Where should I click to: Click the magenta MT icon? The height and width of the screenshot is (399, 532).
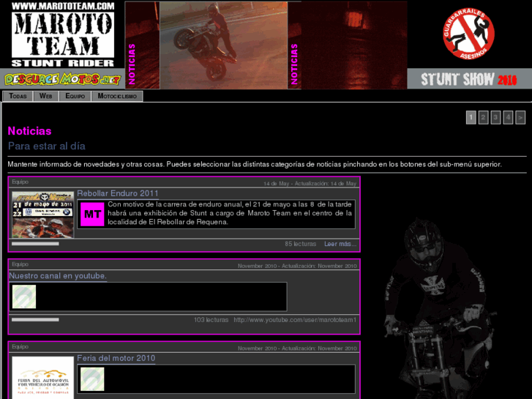92,215
